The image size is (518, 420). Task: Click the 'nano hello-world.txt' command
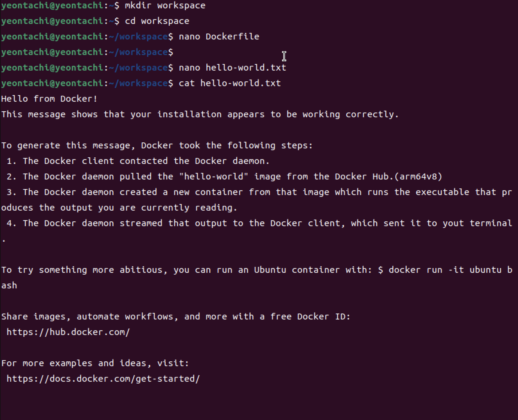point(233,68)
